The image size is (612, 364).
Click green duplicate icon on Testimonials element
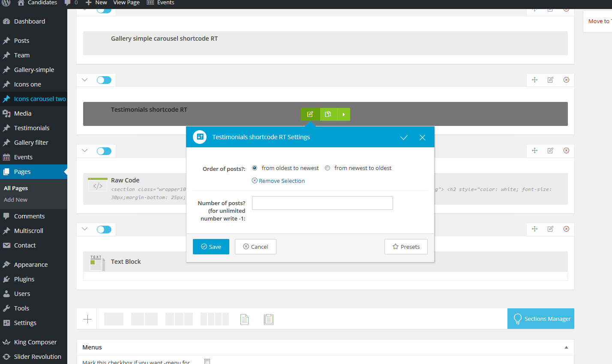point(328,114)
